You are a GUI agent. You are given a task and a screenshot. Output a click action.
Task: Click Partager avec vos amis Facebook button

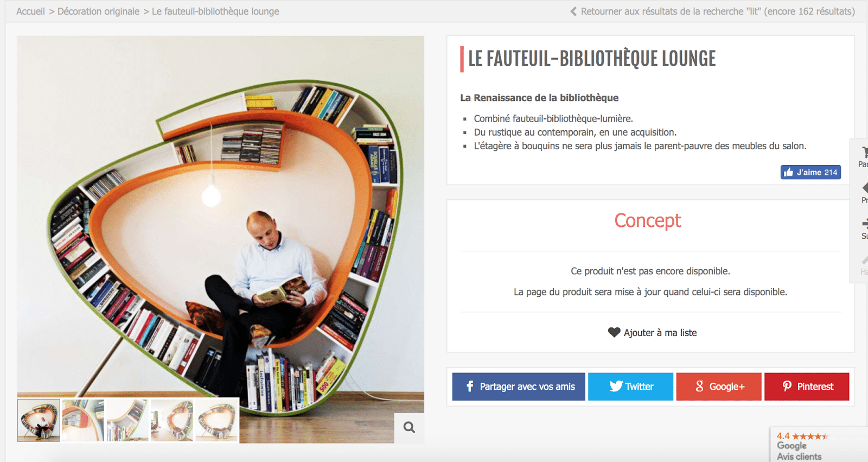tap(519, 387)
